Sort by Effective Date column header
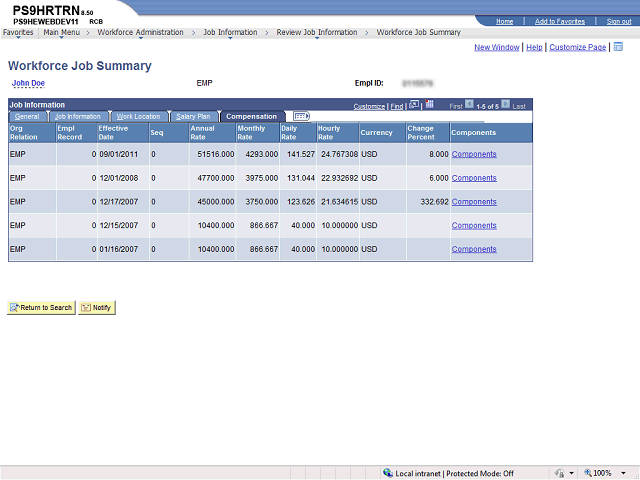 (x=113, y=133)
